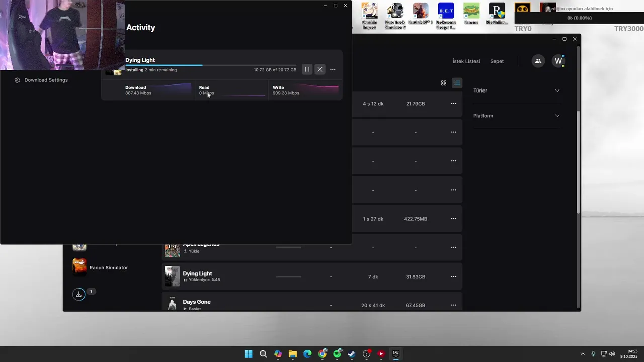
Task: Pause the Dying Light installation
Action: [307, 69]
